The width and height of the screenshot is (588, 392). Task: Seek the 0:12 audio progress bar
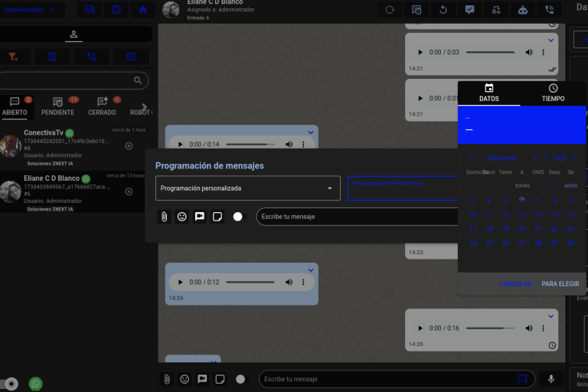(250, 282)
